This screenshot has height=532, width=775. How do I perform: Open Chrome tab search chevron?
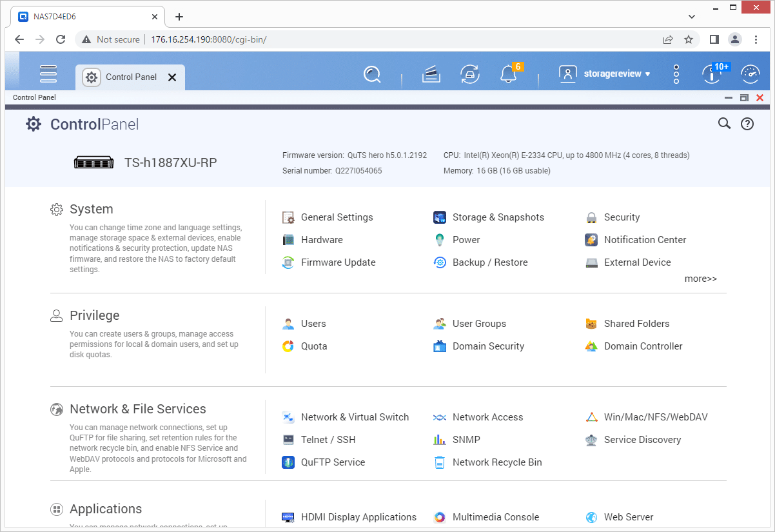point(691,17)
